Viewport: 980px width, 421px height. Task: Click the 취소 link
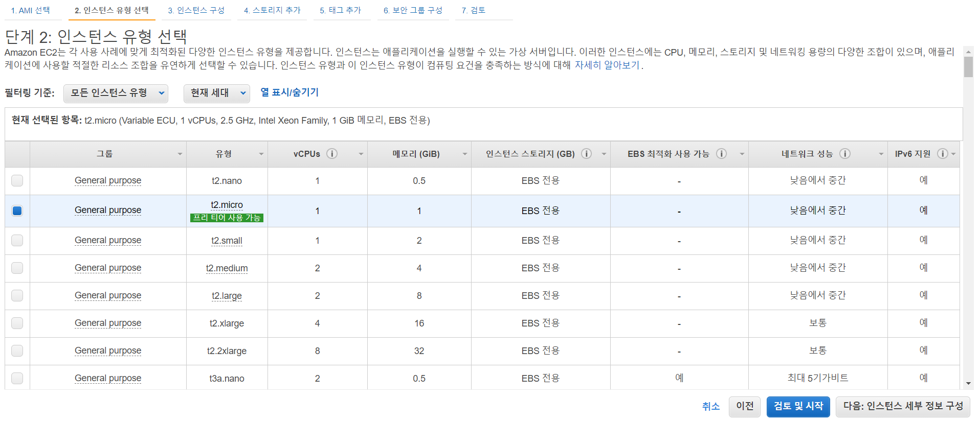[710, 407]
